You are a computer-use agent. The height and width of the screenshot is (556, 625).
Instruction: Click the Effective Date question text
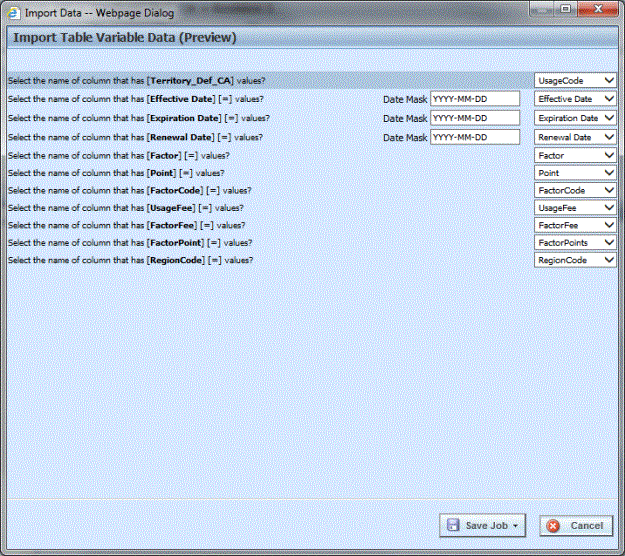(136, 99)
